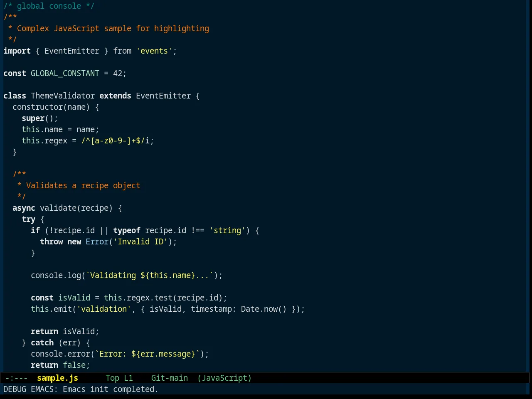532x399 pixels.
Task: Click the `Validating ${this.name}...` template string
Action: tap(150, 275)
